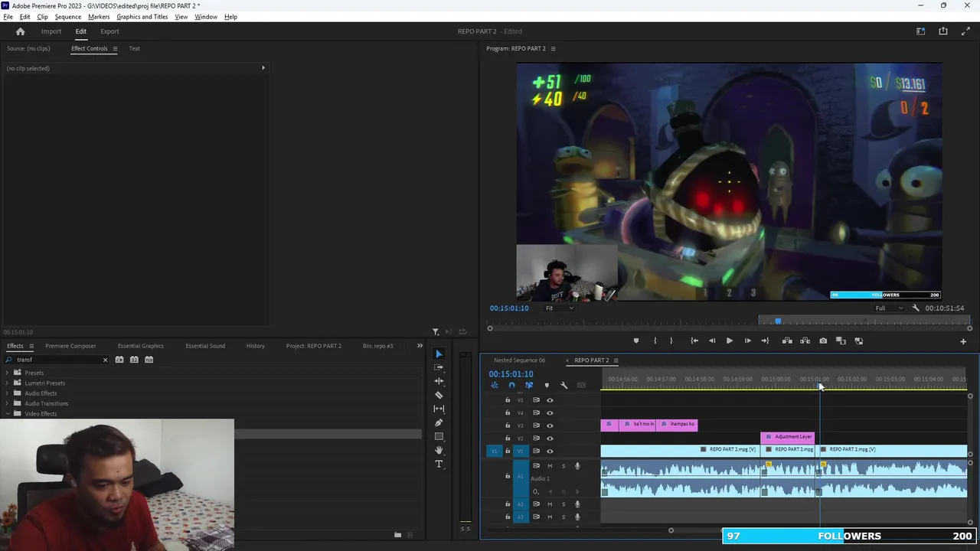The width and height of the screenshot is (980, 551).
Task: Open Nested Sequence 06 timeline tab
Action: [x=520, y=360]
